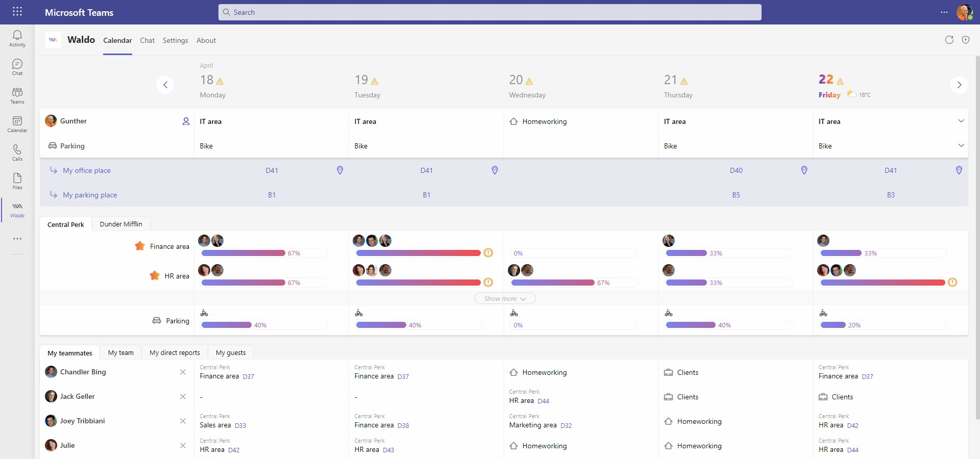Show more apps ellipsis in sidebar

click(17, 239)
